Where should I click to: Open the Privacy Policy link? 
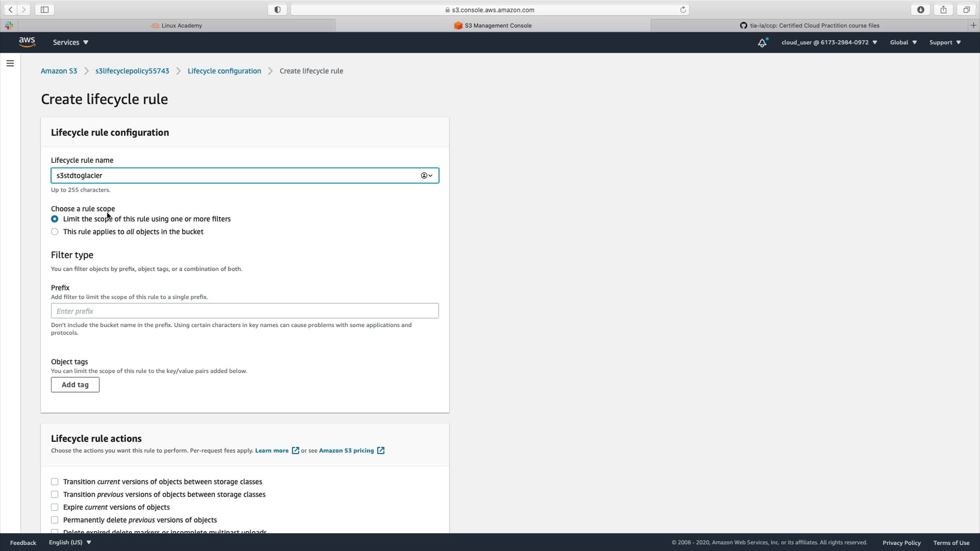[902, 543]
